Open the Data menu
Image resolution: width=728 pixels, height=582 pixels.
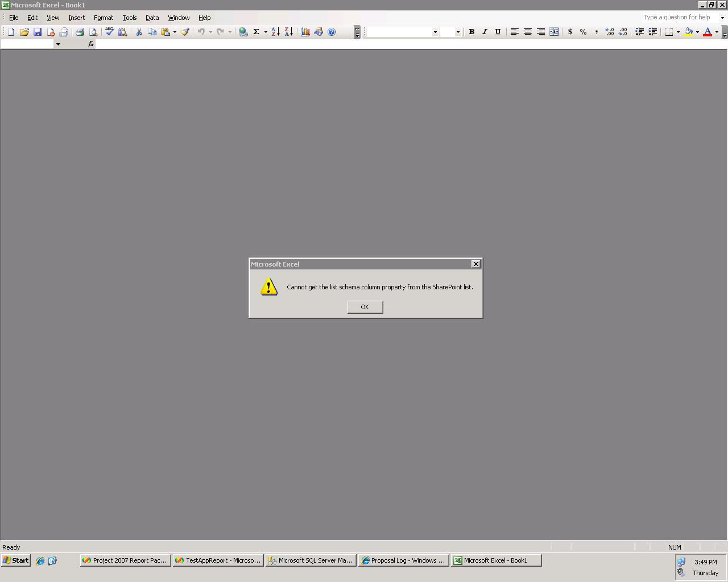point(152,18)
